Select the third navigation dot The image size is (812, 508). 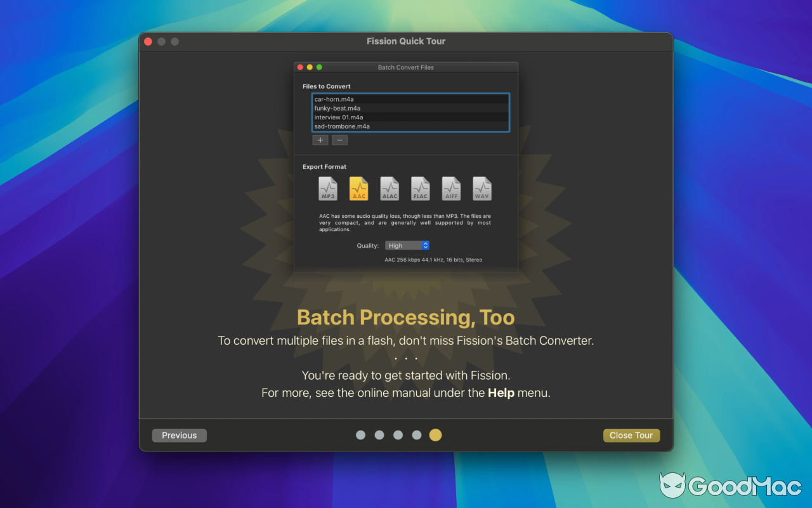tap(398, 435)
